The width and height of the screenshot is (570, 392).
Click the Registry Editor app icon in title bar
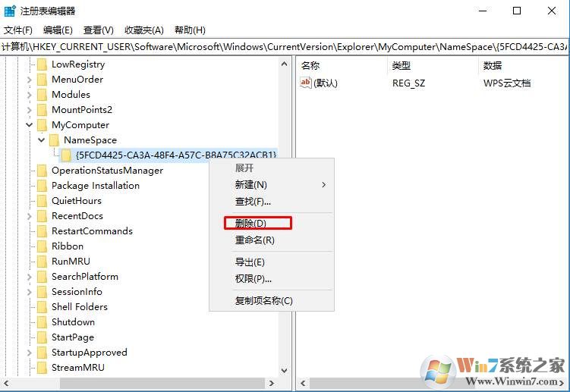(x=10, y=11)
